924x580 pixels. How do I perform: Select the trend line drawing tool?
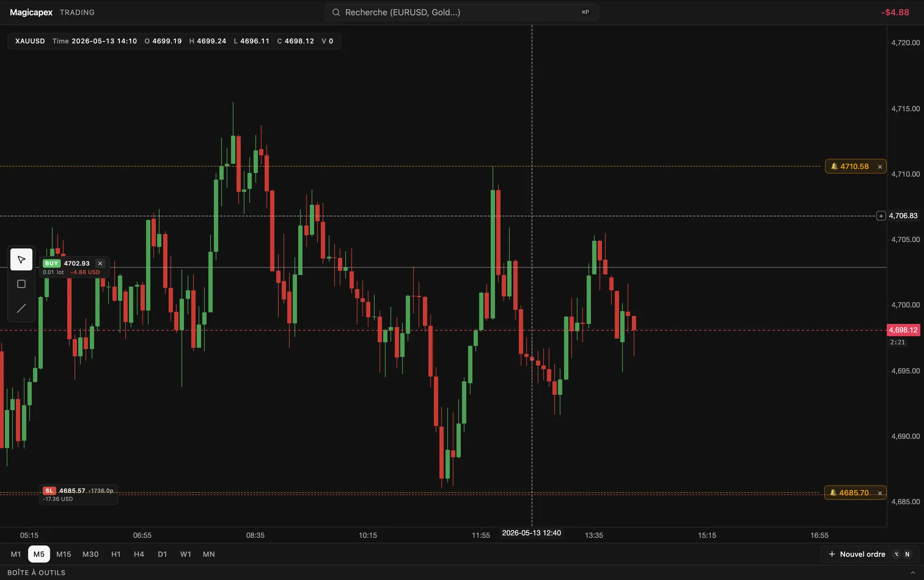[x=21, y=308]
